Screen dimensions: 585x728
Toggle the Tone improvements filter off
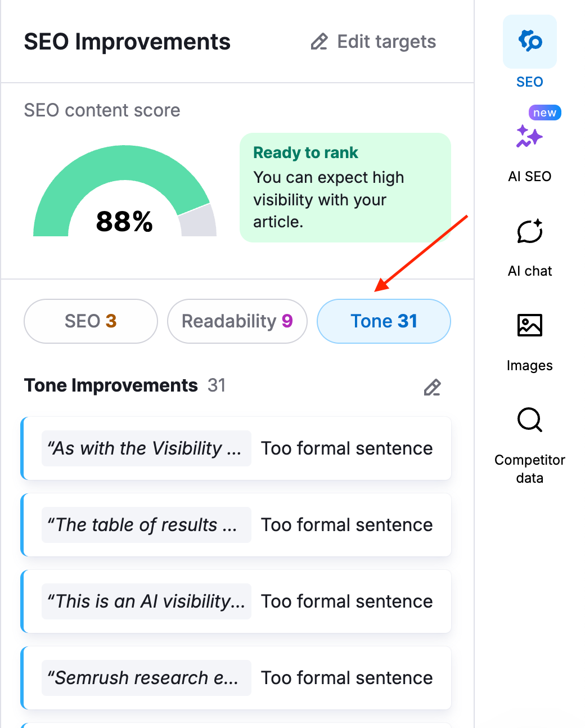383,321
